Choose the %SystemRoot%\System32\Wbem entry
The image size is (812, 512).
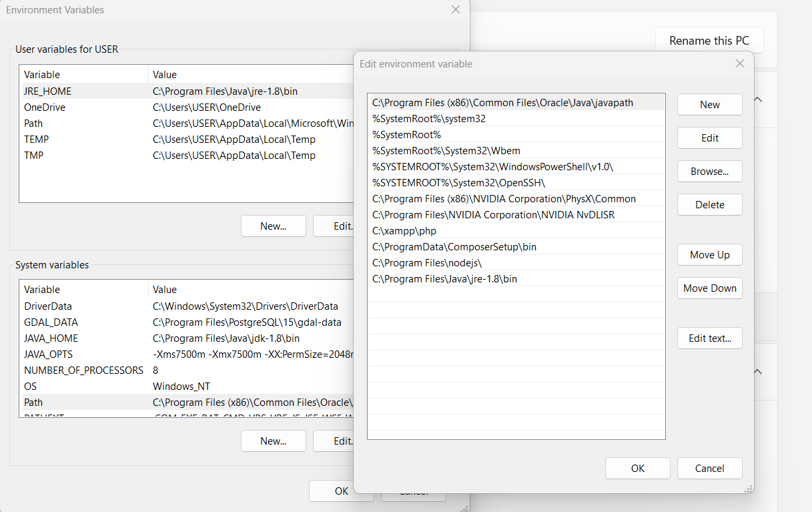pos(429,151)
